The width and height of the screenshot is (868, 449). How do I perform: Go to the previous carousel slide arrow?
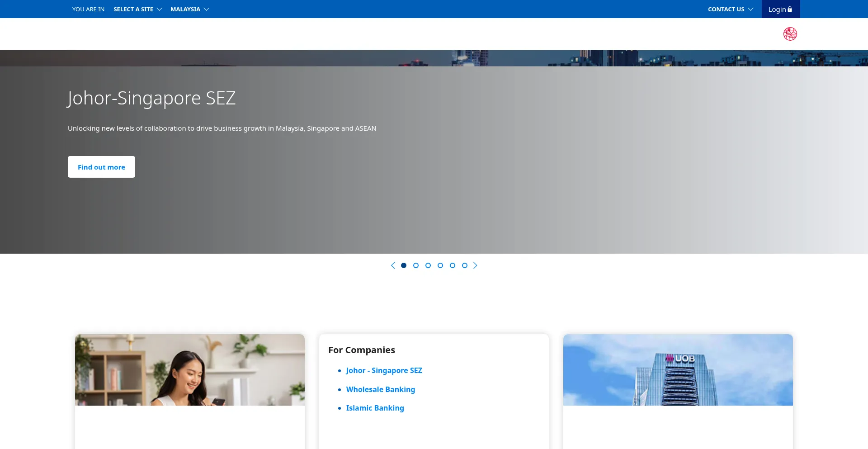point(393,265)
